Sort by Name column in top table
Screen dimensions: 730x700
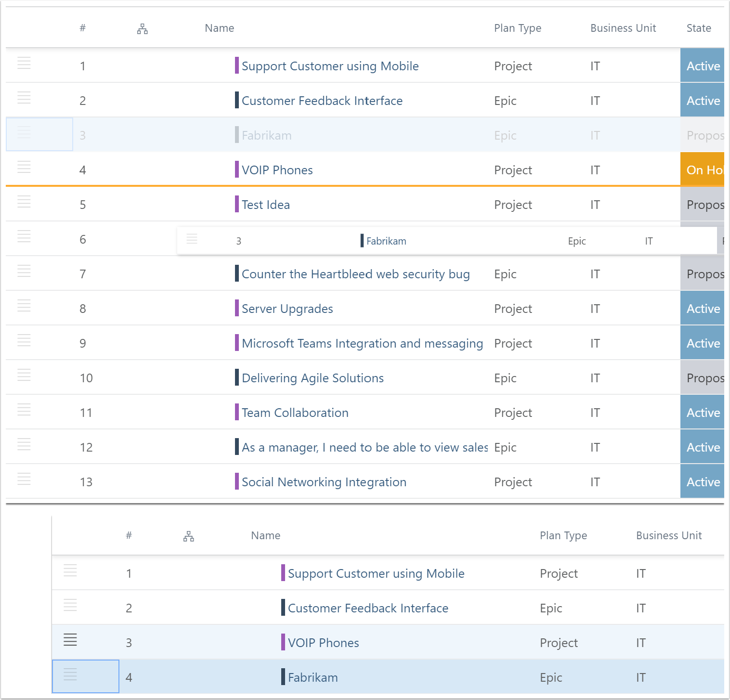(x=220, y=28)
